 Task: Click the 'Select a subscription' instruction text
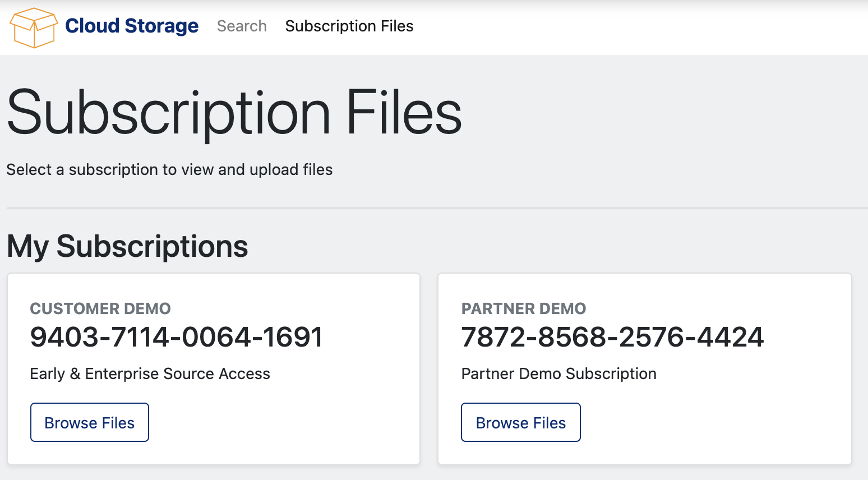click(169, 169)
